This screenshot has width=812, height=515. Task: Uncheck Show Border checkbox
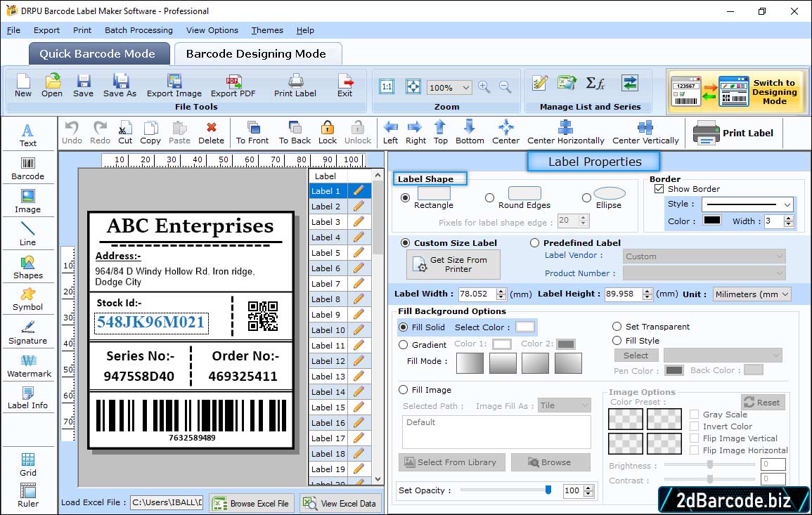659,189
